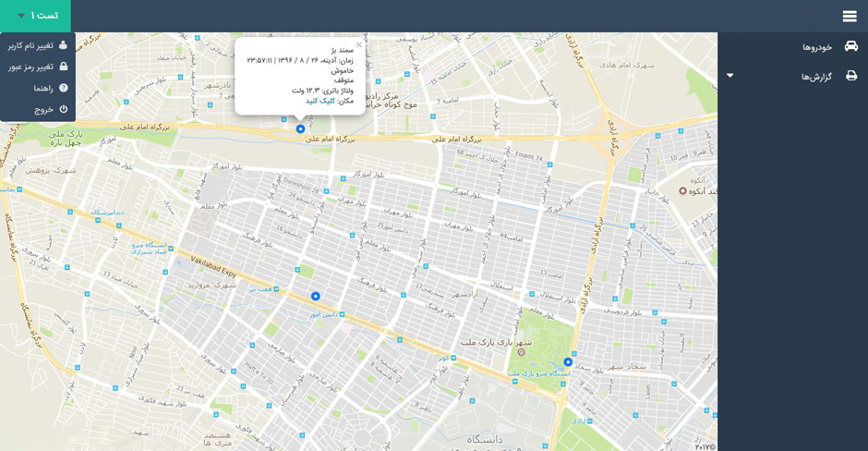
Task: Expand the گزارش‌ها submenu arrow
Action: pos(730,76)
